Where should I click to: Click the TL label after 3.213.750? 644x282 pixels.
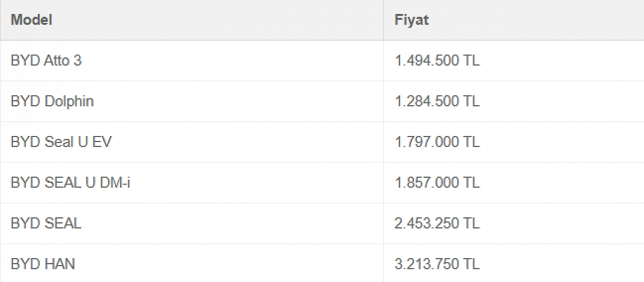(x=471, y=264)
